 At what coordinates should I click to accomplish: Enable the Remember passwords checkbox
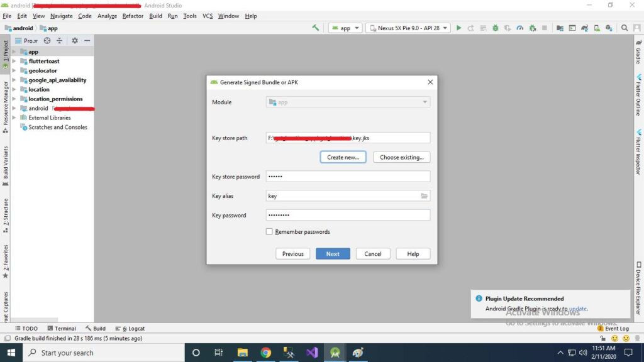pos(269,231)
